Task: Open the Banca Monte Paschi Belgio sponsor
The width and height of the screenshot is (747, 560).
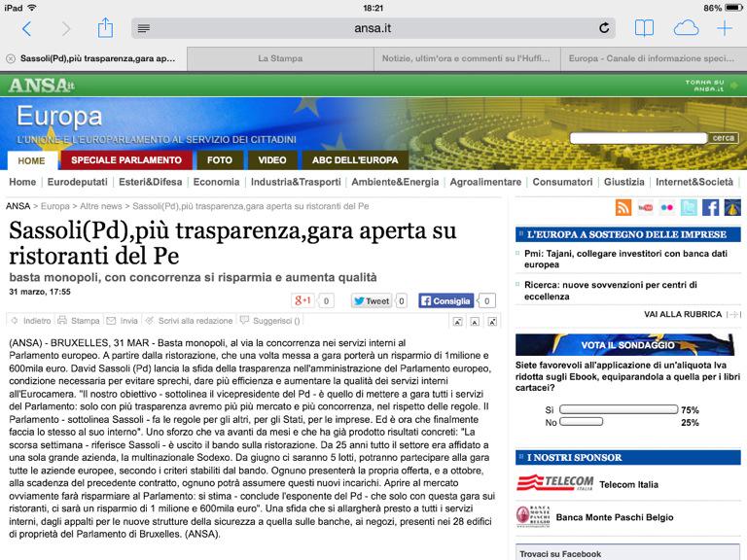Action: click(615, 517)
